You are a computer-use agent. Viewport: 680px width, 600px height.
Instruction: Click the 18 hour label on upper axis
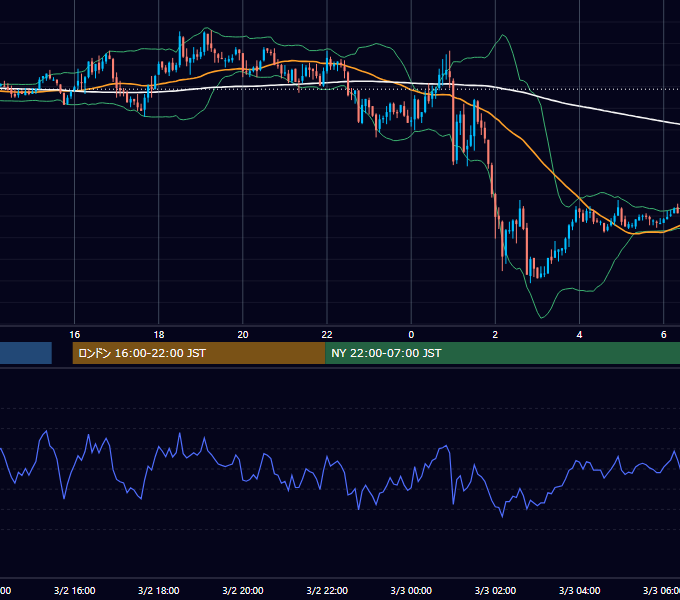point(159,334)
